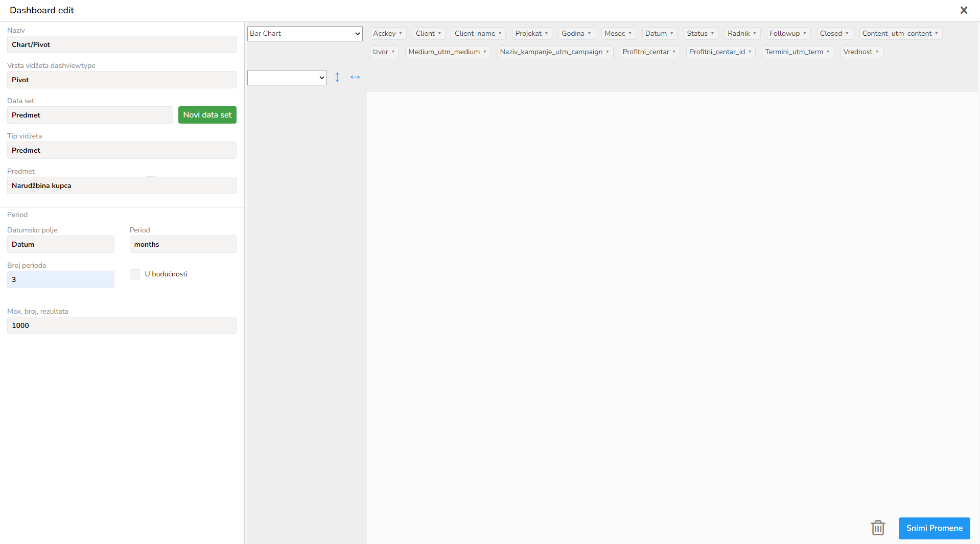
Task: Expand the Naziv_kampanje_utm_campaign field filter
Action: 608,52
